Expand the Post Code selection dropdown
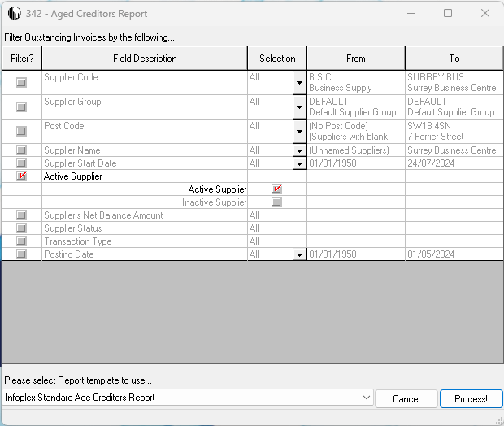 click(x=298, y=132)
